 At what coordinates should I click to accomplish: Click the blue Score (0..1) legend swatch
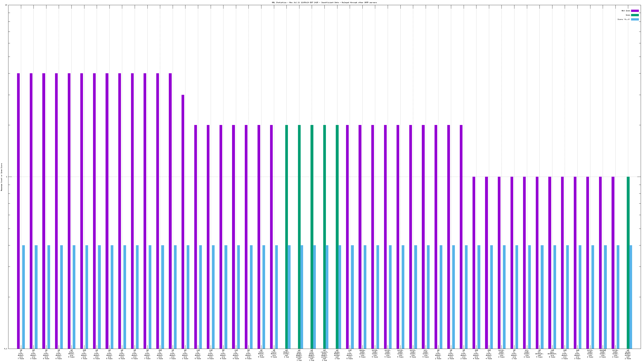click(635, 19)
